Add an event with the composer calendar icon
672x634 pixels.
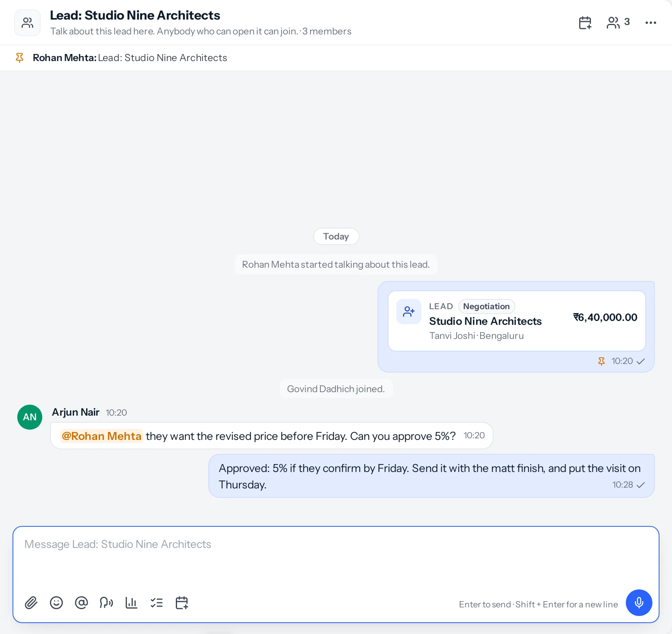(x=182, y=603)
